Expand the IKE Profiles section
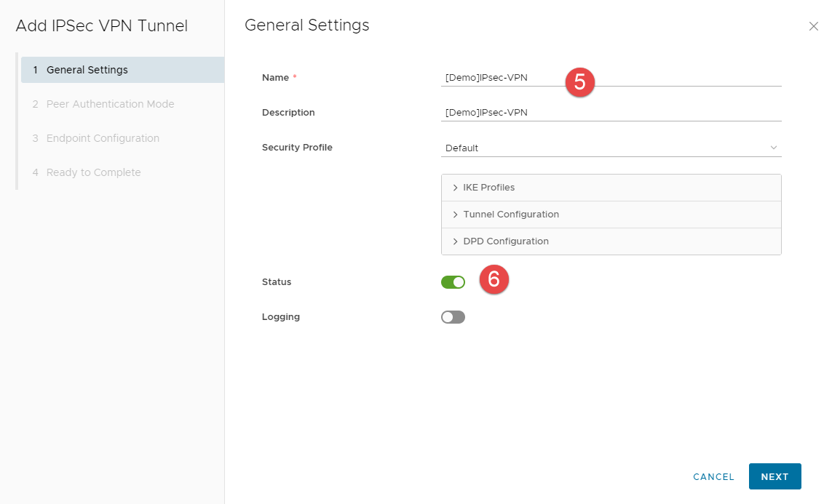 click(x=489, y=188)
